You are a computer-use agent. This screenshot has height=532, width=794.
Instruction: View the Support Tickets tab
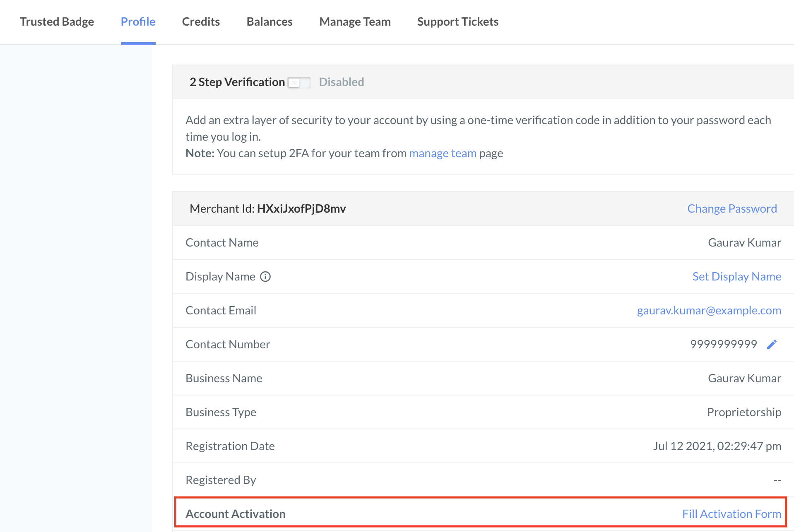click(x=458, y=22)
